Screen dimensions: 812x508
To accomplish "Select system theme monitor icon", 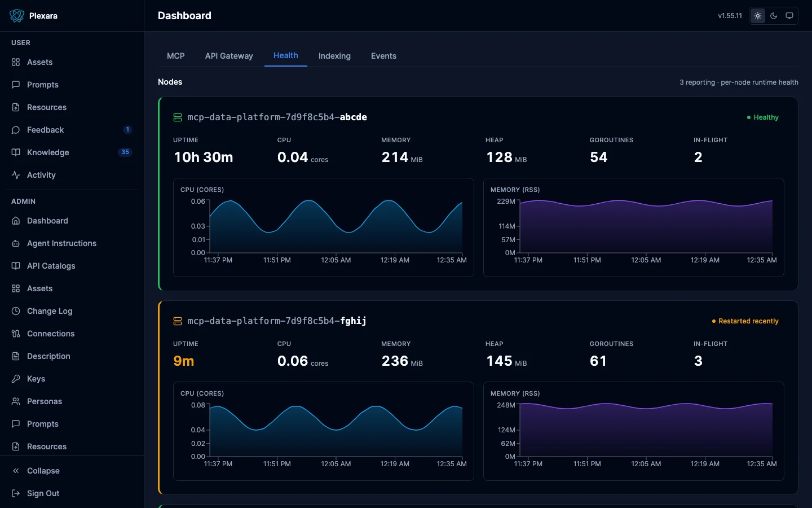I will tap(789, 16).
